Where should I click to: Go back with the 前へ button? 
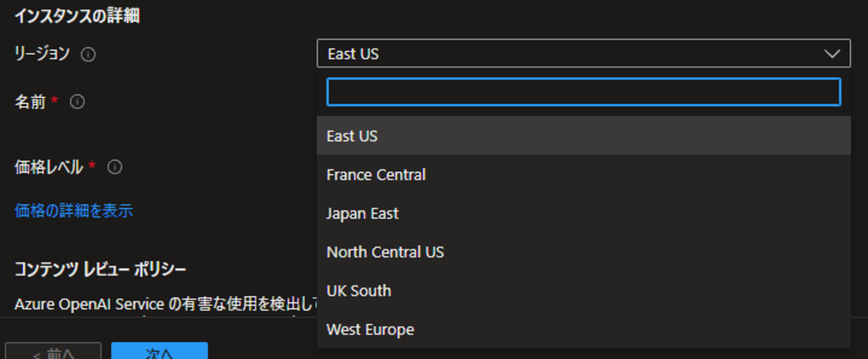53,352
